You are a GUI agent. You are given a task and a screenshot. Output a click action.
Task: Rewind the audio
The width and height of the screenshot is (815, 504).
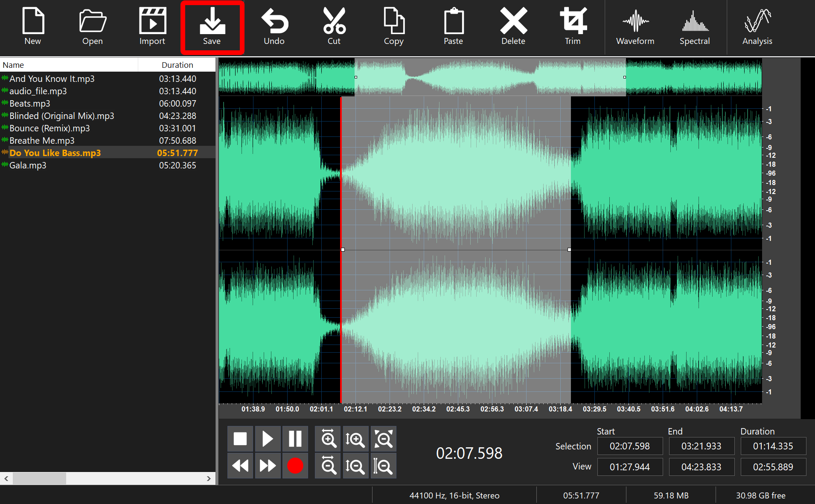[240, 466]
